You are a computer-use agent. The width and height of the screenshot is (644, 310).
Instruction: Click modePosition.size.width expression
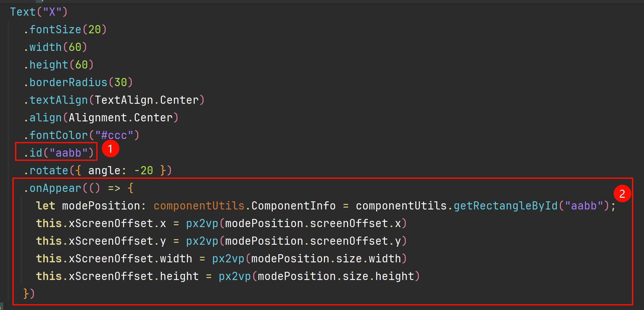(326, 259)
